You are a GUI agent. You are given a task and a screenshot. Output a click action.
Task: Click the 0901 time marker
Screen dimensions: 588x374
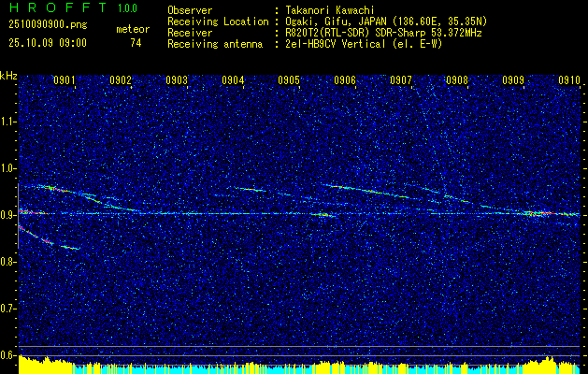[65, 79]
